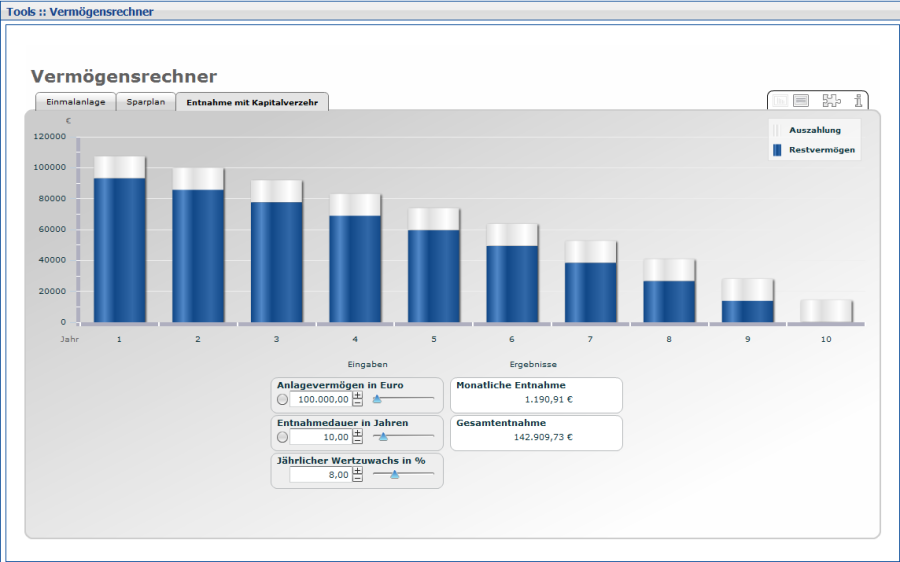Decrease Anlagevermögen with minus stepper

click(x=358, y=403)
